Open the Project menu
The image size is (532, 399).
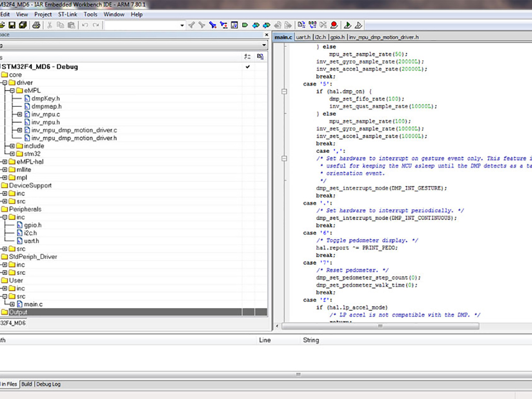43,15
